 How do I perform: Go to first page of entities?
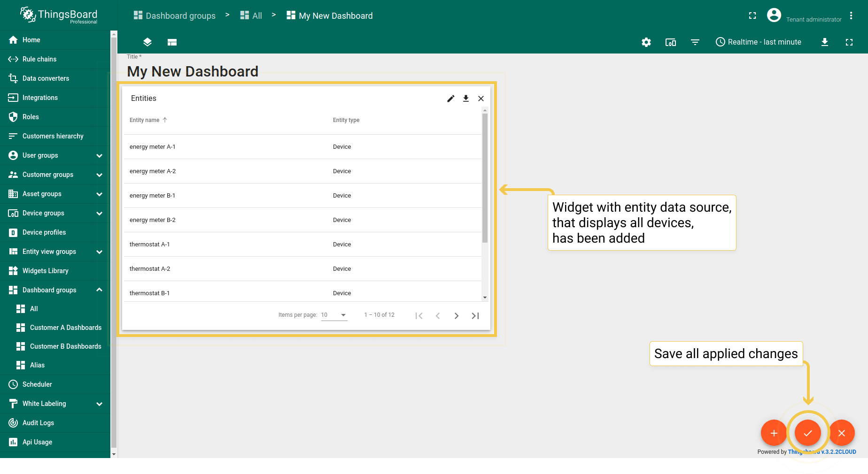[419, 316]
